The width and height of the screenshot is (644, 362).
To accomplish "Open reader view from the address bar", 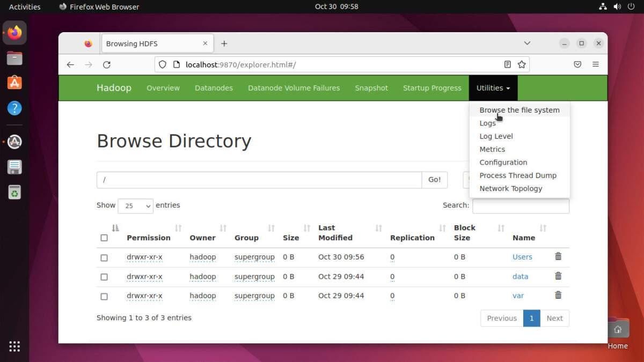I will tap(507, 64).
